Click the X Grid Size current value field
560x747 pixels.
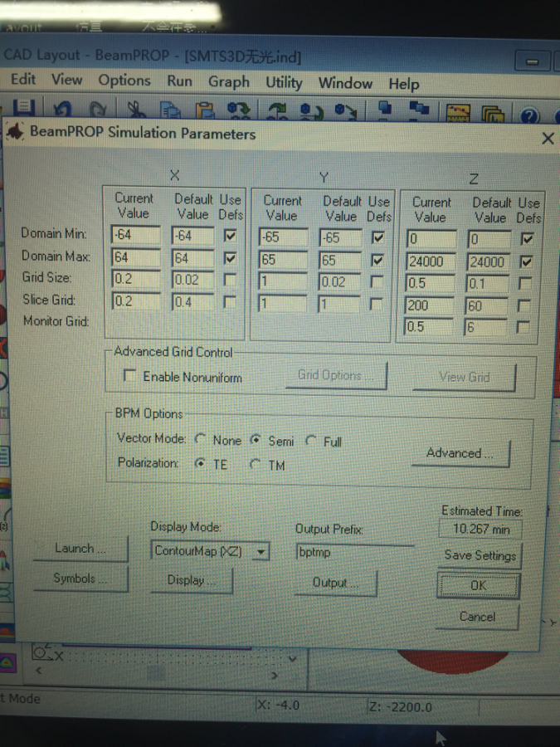coord(136,279)
